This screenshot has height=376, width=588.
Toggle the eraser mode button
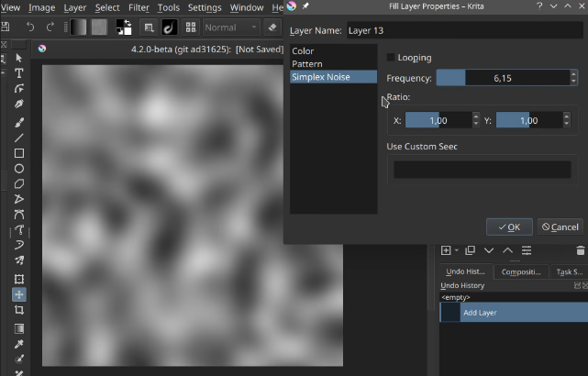272,28
